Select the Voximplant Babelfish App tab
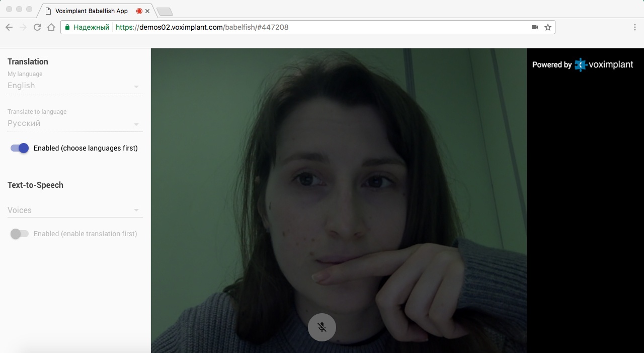This screenshot has height=353, width=644. (91, 11)
